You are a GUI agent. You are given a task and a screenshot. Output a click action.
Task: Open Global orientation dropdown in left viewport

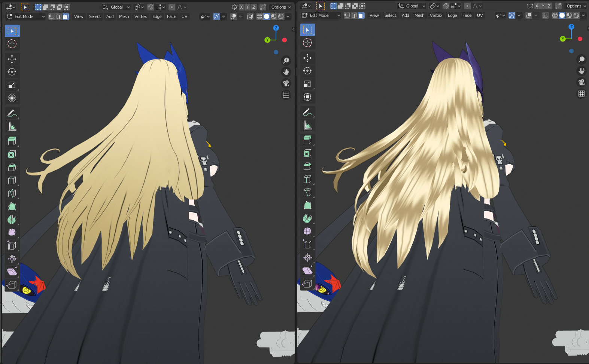tap(116, 7)
